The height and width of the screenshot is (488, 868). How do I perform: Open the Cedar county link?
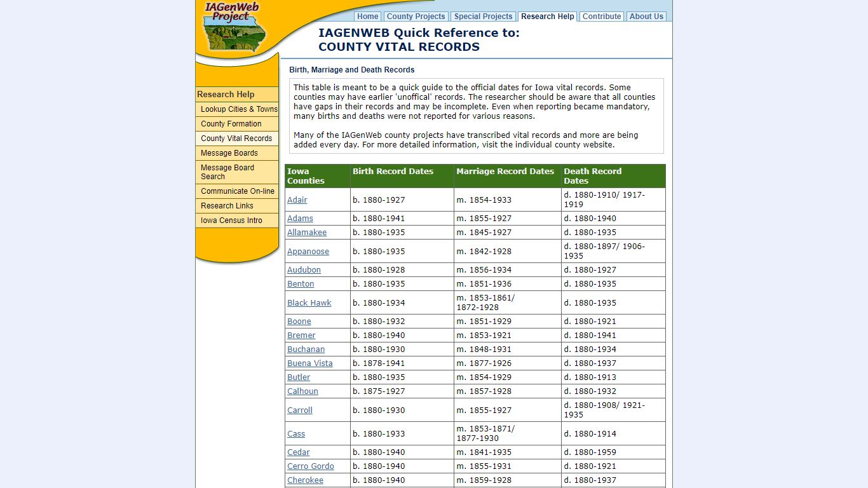coord(299,452)
